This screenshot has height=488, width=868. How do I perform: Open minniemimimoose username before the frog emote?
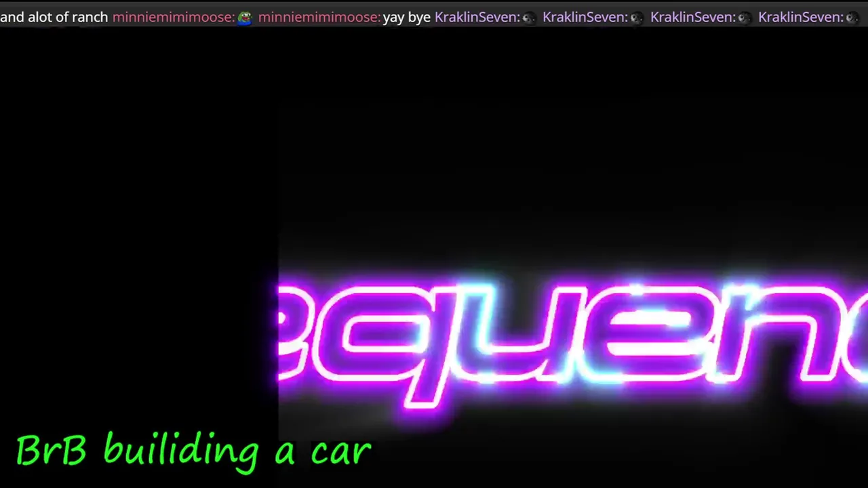pos(173,17)
